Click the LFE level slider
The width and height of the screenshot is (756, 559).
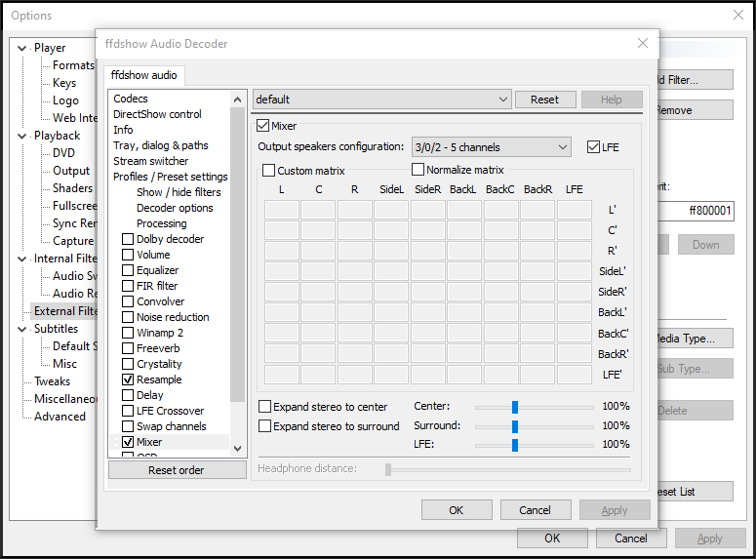click(x=535, y=445)
